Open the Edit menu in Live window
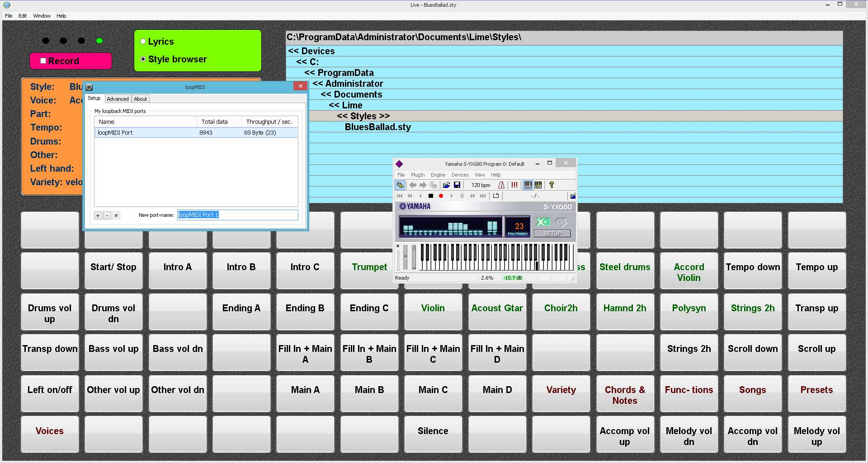 click(23, 16)
